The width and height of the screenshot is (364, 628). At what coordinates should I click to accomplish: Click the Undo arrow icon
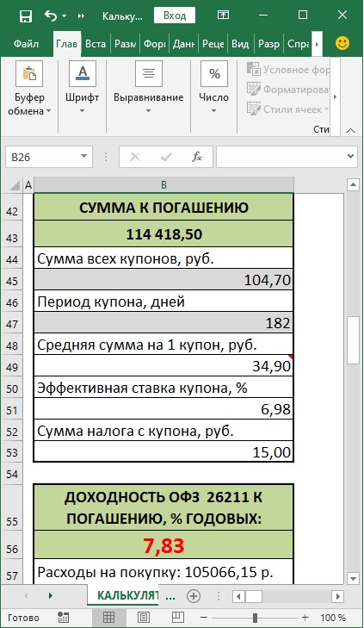(x=51, y=16)
